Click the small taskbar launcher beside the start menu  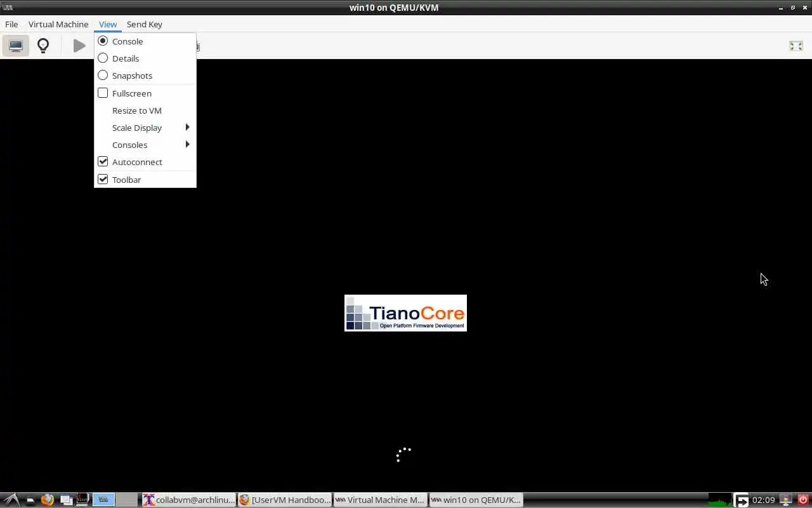point(30,500)
